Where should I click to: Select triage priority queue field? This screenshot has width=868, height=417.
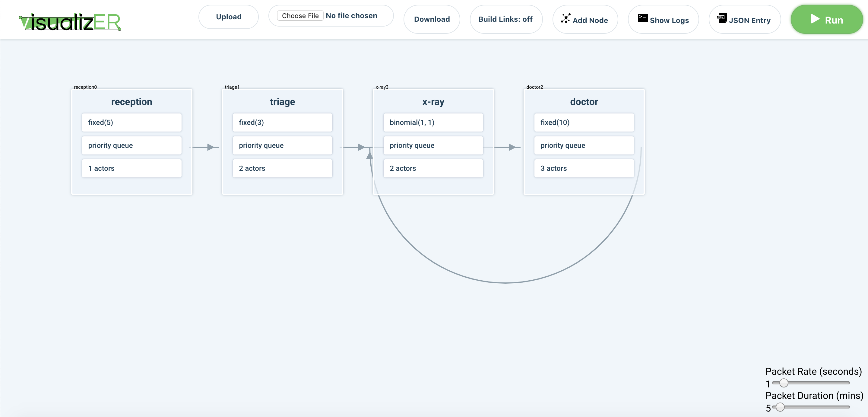tap(282, 145)
